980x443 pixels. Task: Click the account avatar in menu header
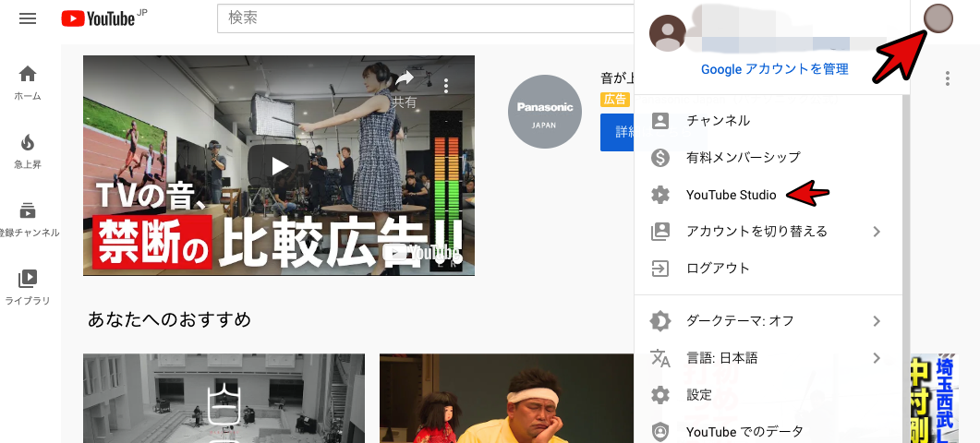point(668,32)
